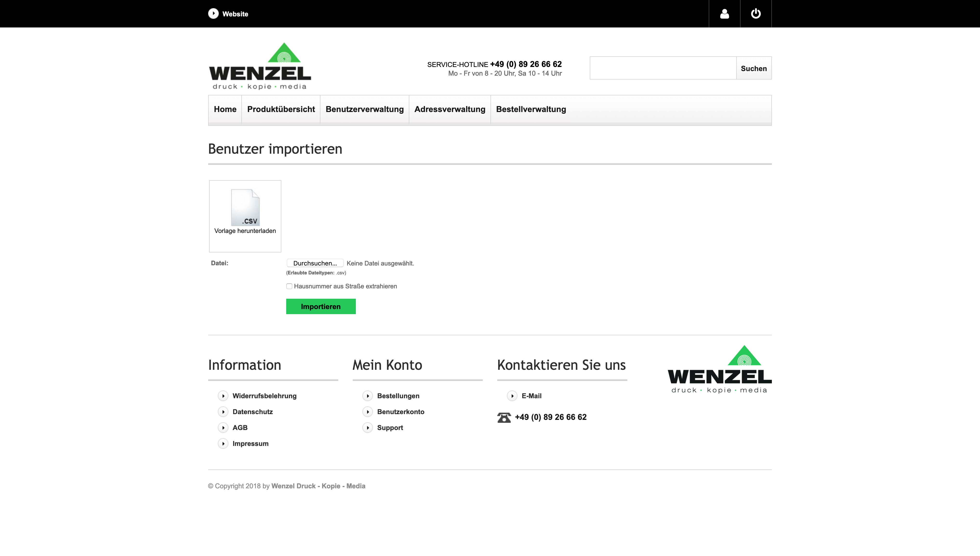Click the Website arrow icon in black bar

point(213,13)
